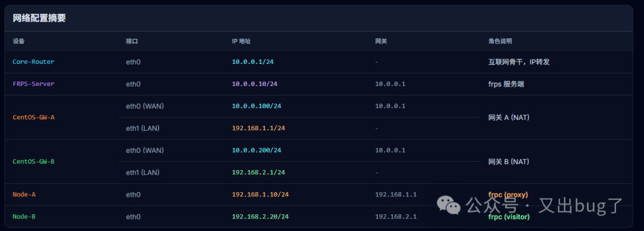The image size is (644, 231).
Task: Click the IP 地址 column header
Action: [241, 42]
